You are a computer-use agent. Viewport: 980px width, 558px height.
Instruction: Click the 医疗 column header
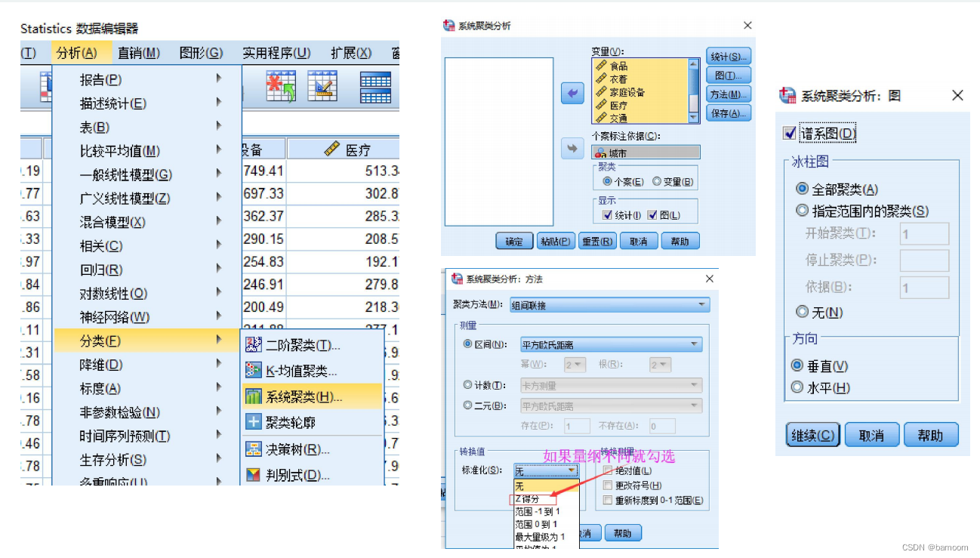point(347,150)
